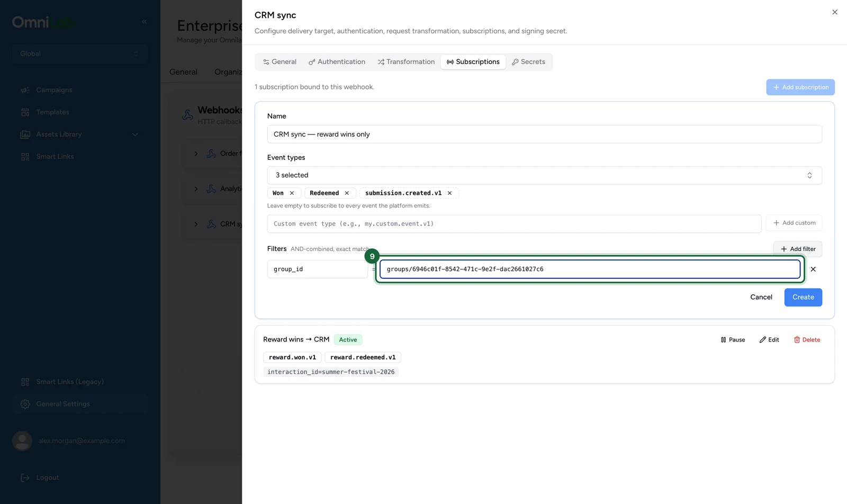Expand the CRM sync webhook row
847x504 pixels.
[x=196, y=224]
